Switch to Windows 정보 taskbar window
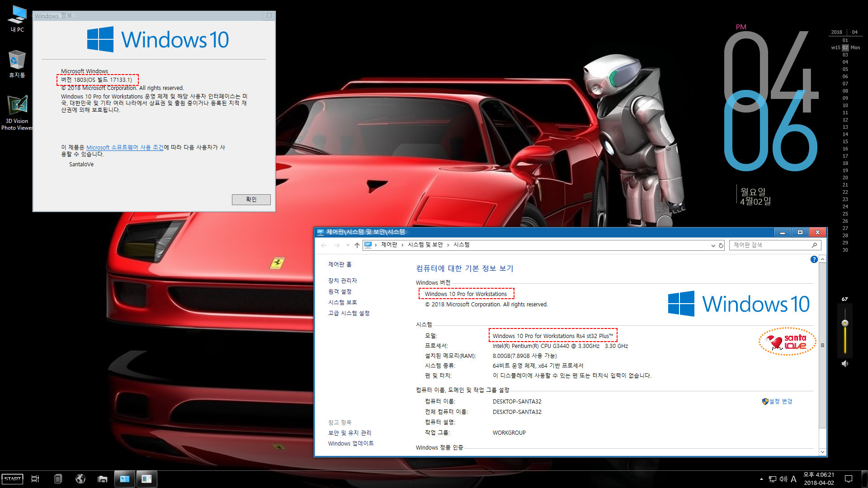868x488 pixels. pos(146,479)
